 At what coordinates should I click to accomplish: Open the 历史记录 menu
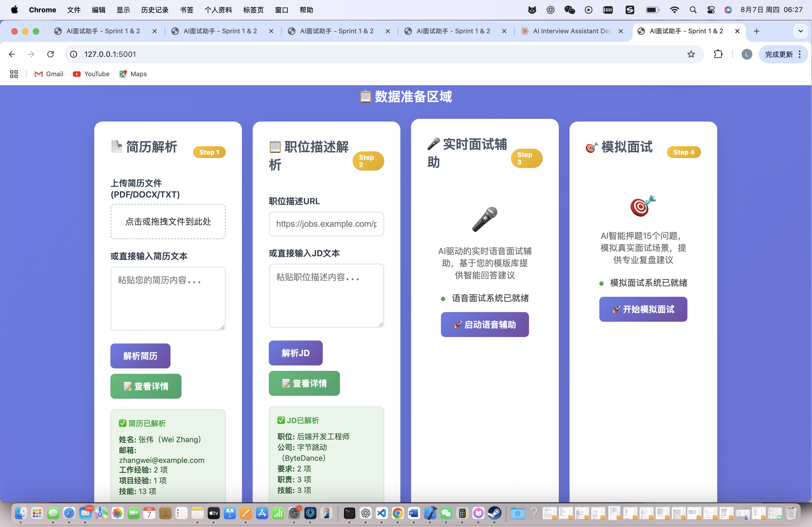pyautogui.click(x=155, y=10)
